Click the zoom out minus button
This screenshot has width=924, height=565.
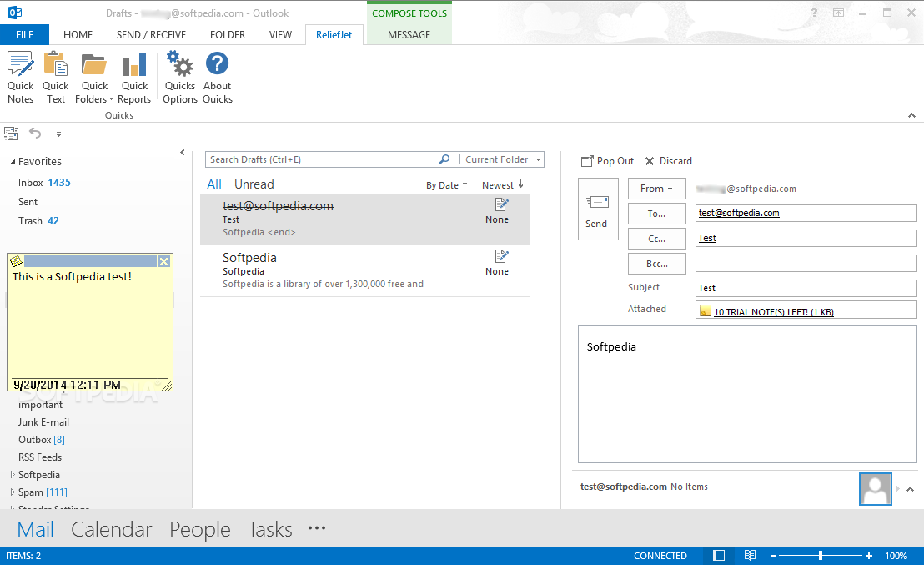coord(773,556)
